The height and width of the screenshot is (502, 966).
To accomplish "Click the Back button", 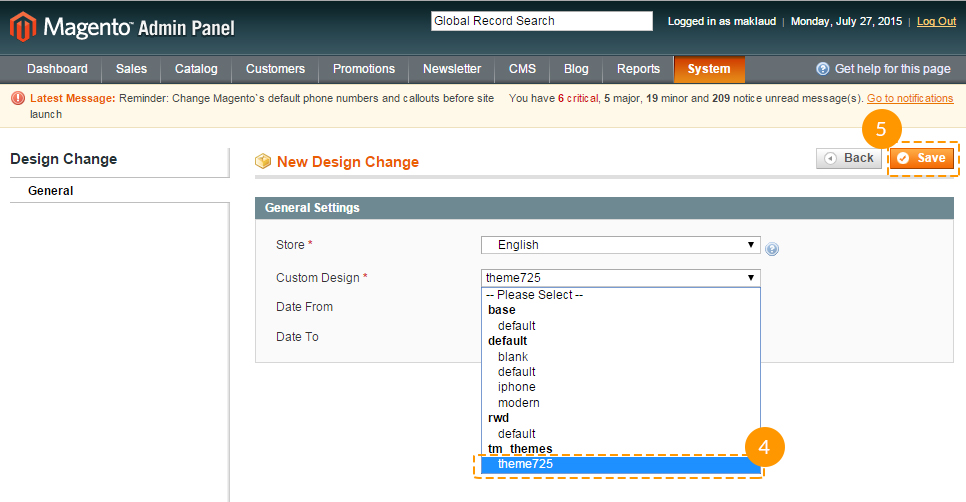I will (849, 158).
